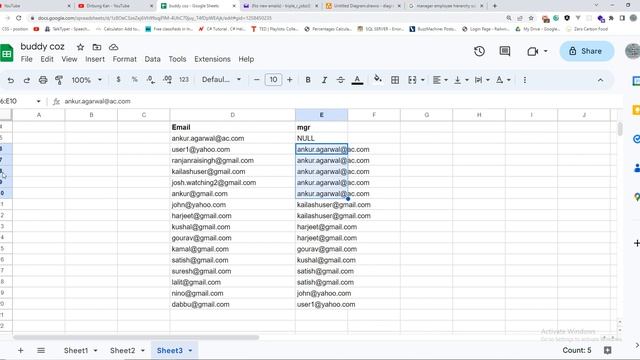Check cloud document status icon

coord(113,47)
